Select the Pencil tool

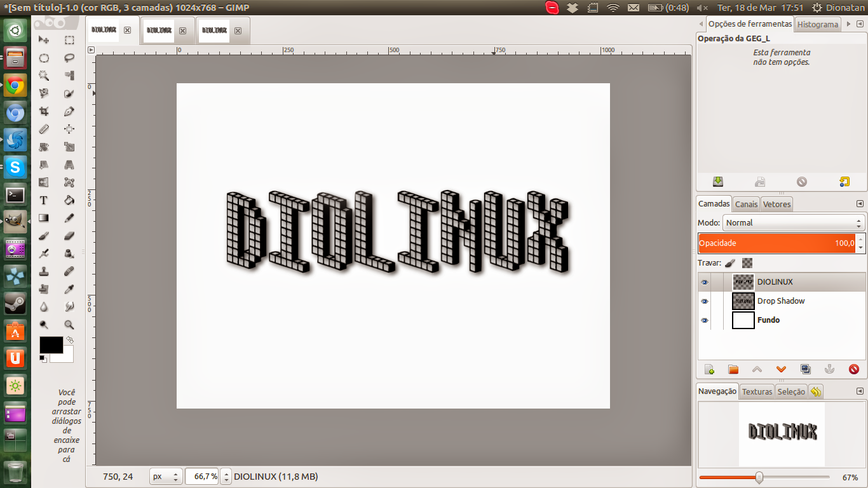tap(69, 218)
